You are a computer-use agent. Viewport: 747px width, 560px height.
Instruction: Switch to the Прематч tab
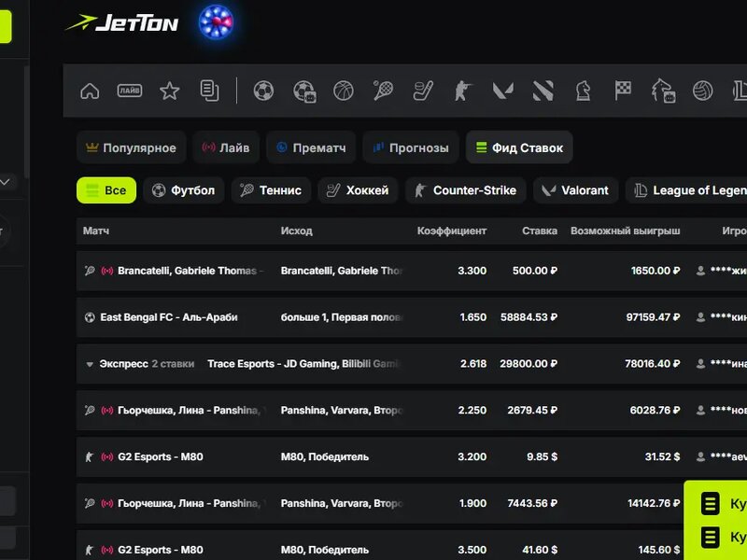(311, 147)
